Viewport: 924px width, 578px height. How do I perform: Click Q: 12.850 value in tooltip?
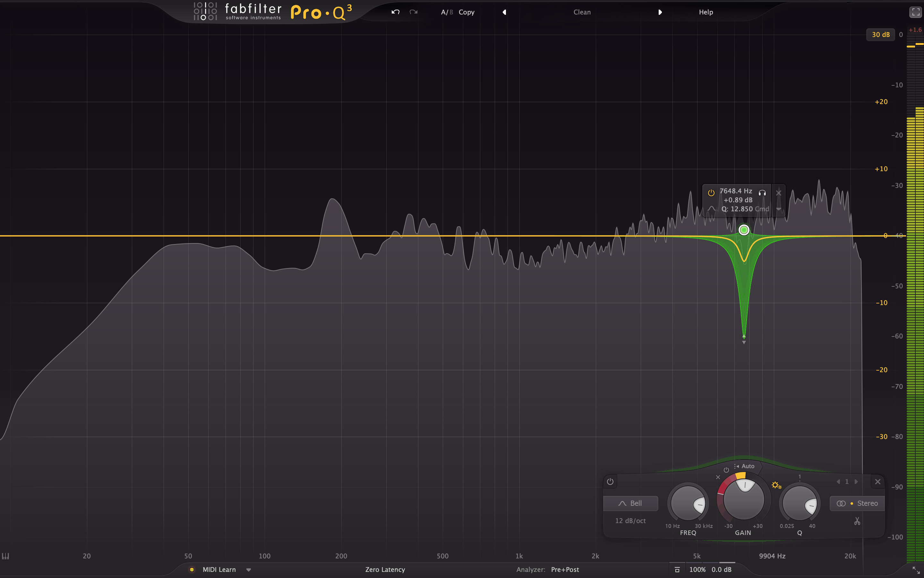click(737, 209)
